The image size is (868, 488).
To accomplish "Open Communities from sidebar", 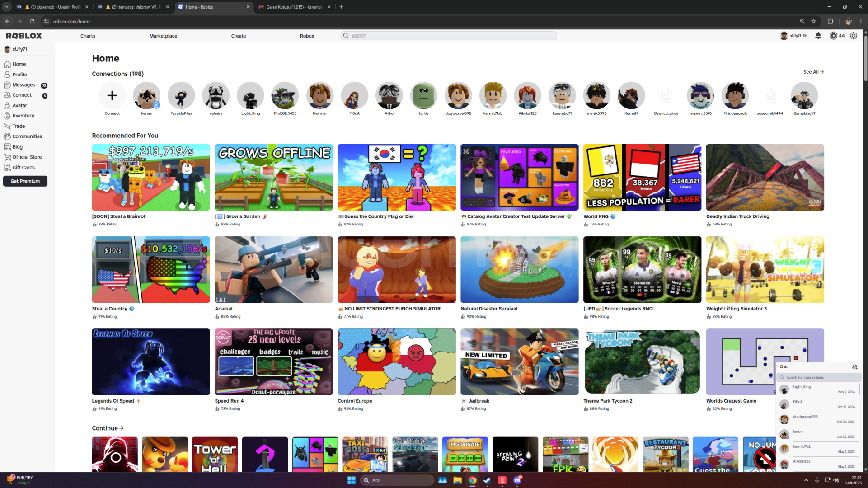I will point(27,136).
